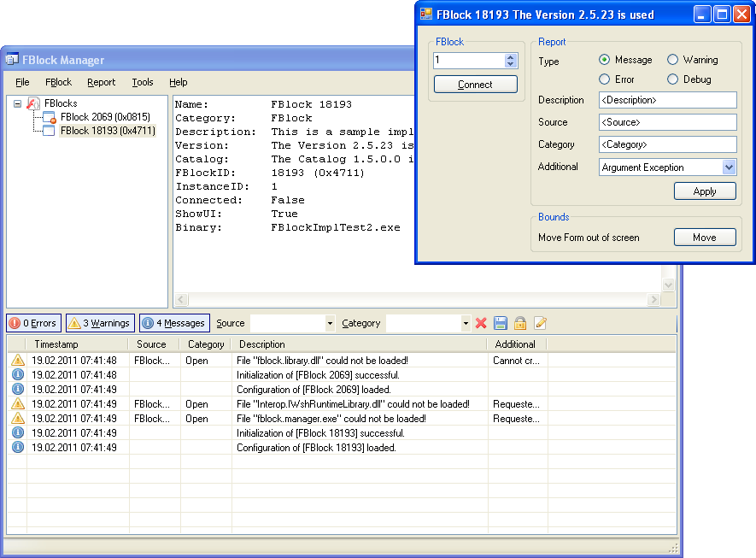Image resolution: width=756 pixels, height=558 pixels.
Task: Open the Source filter dropdown
Action: pos(331,324)
